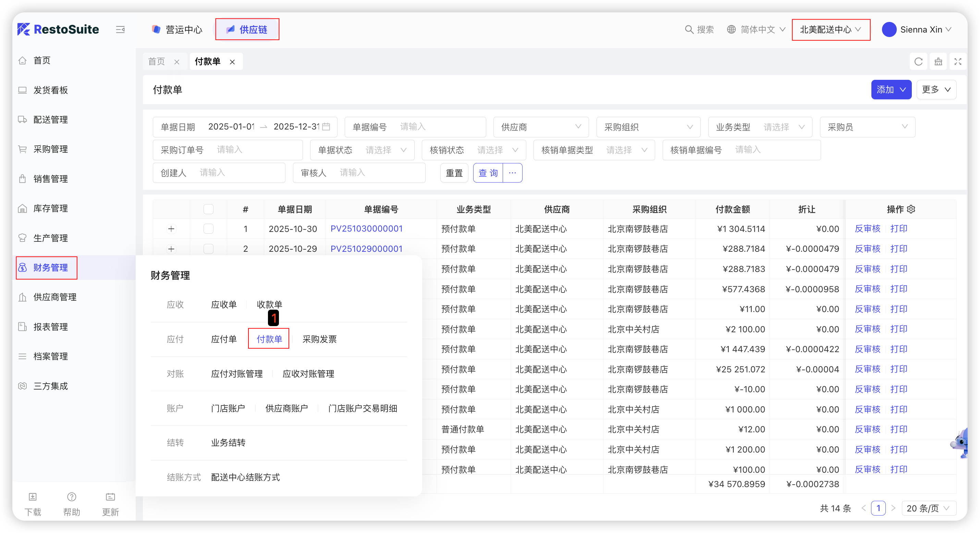The image size is (980, 533).
Task: Open table column settings gear icon
Action: tap(911, 209)
